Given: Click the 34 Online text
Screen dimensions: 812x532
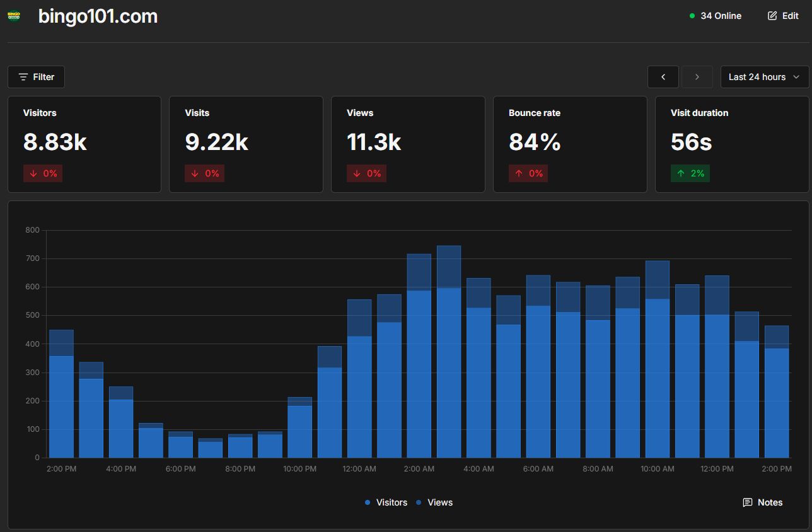Looking at the screenshot, I should 721,16.
